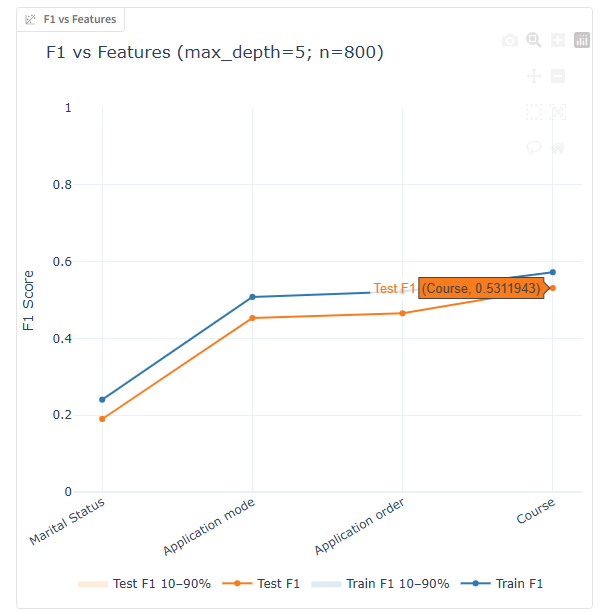Select the Zoom magnifier tool

click(x=534, y=41)
